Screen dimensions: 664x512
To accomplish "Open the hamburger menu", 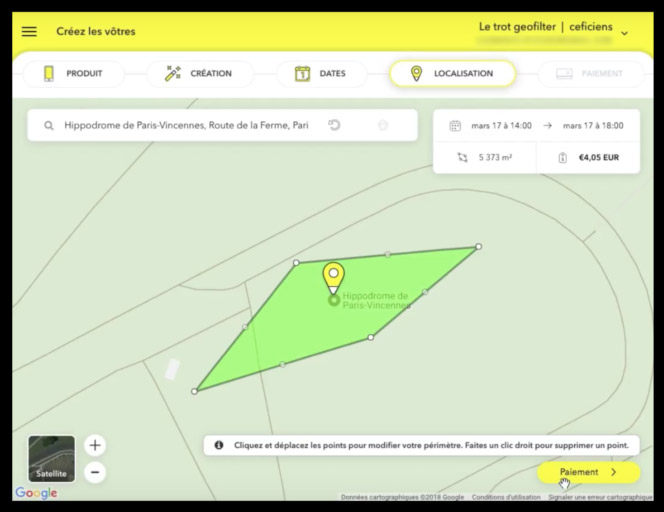I will [29, 31].
